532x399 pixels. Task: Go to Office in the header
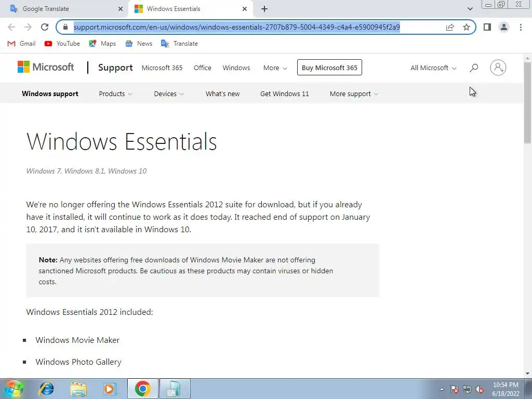point(203,68)
